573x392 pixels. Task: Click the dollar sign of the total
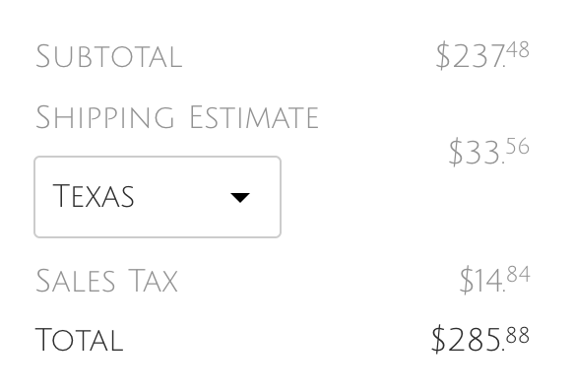pos(439,340)
